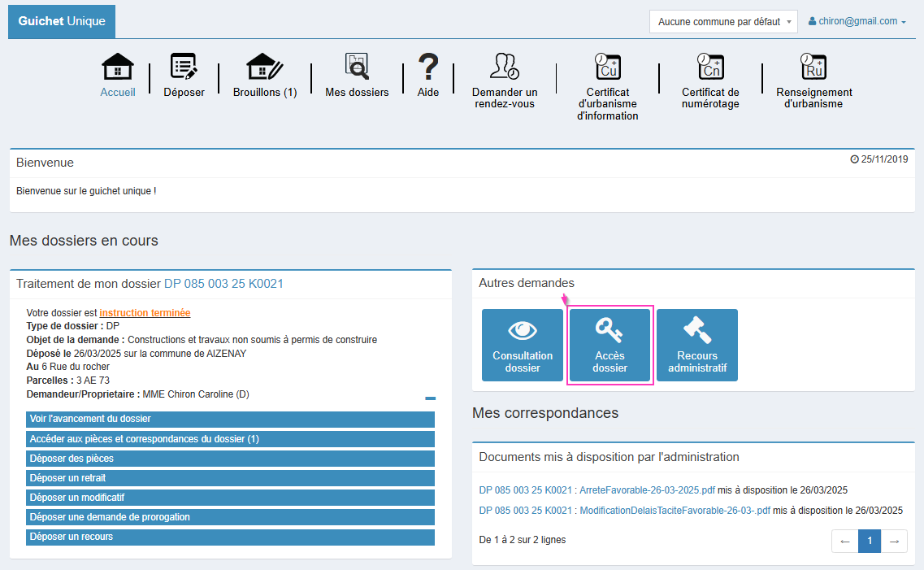Open Demander un rendez-vous icon
This screenshot has height=570, width=924.
click(505, 67)
